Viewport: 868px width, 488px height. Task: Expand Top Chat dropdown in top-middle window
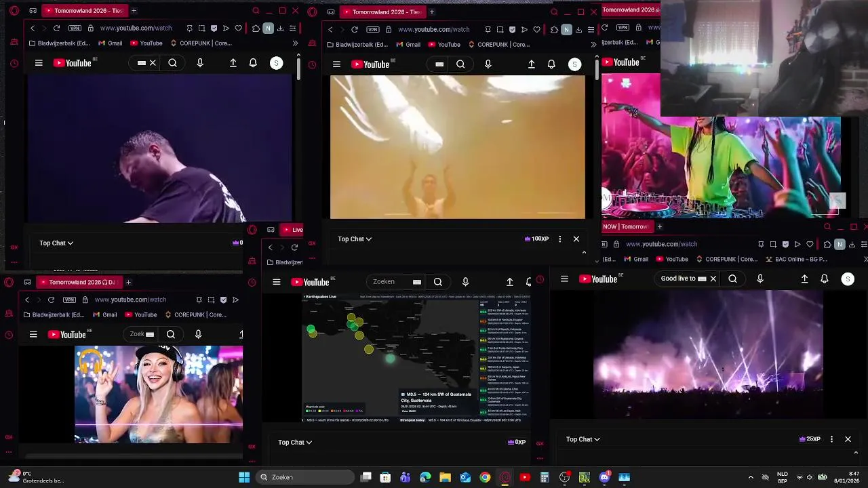[355, 239]
